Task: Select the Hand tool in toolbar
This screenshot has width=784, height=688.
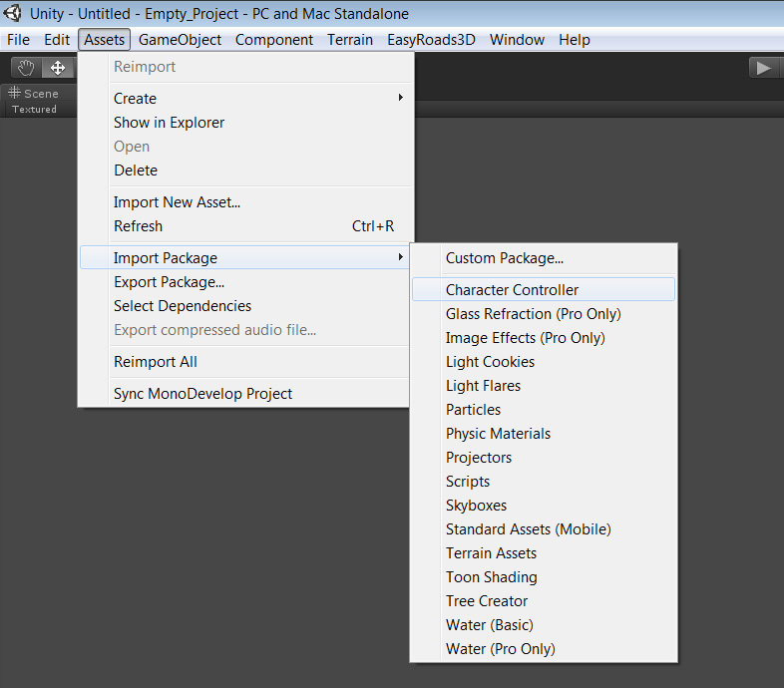Action: pos(26,68)
